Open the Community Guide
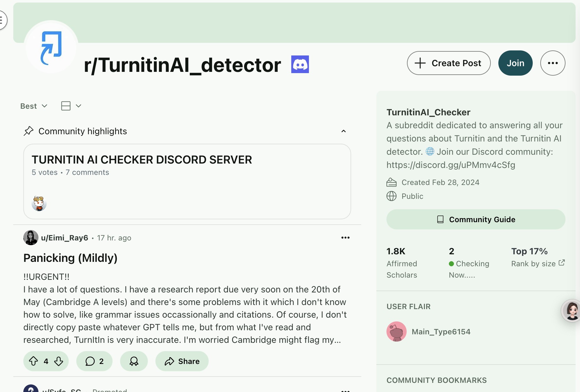The image size is (580, 392). 476,219
